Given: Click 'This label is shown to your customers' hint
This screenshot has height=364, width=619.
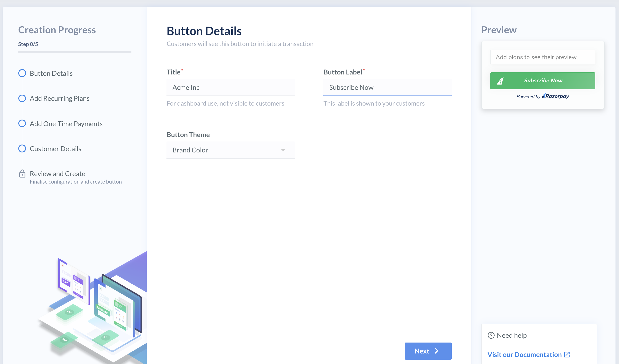Looking at the screenshot, I should click(374, 103).
